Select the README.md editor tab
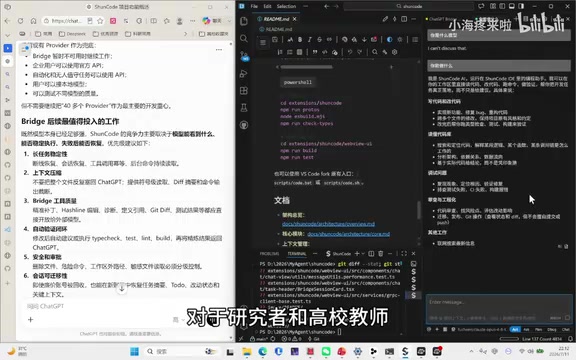Screen dimensions: 576x360 (276, 19)
